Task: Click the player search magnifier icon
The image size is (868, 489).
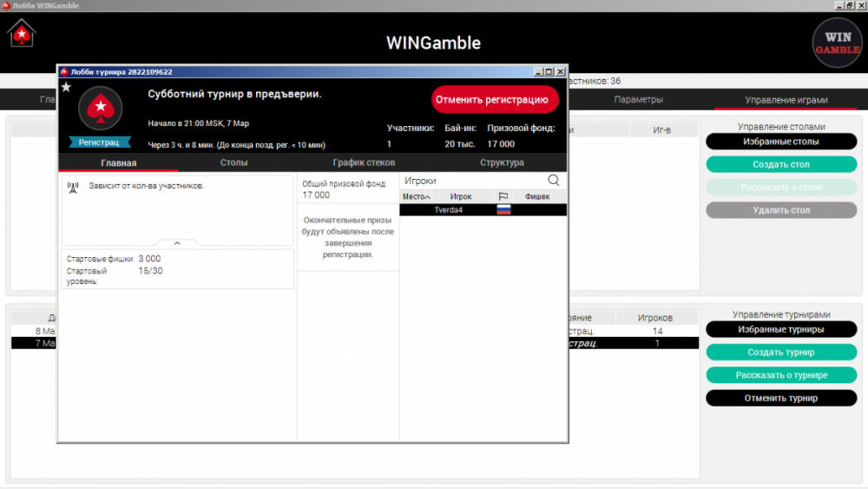Action: click(x=554, y=181)
